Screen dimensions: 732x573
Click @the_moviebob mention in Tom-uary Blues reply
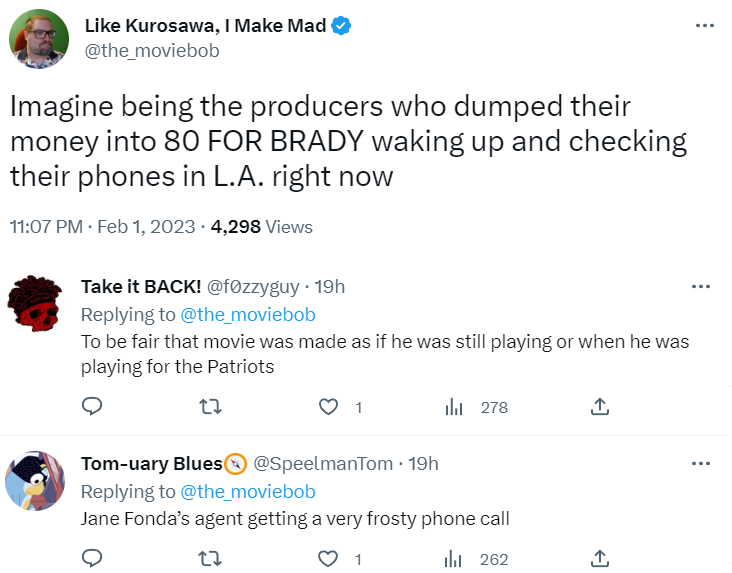pos(248,491)
